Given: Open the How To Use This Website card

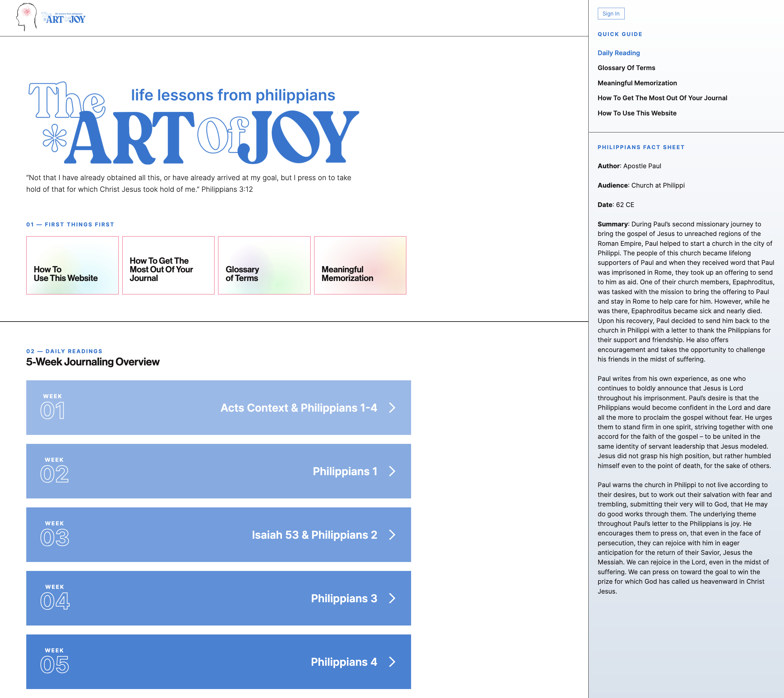Looking at the screenshot, I should 72,265.
